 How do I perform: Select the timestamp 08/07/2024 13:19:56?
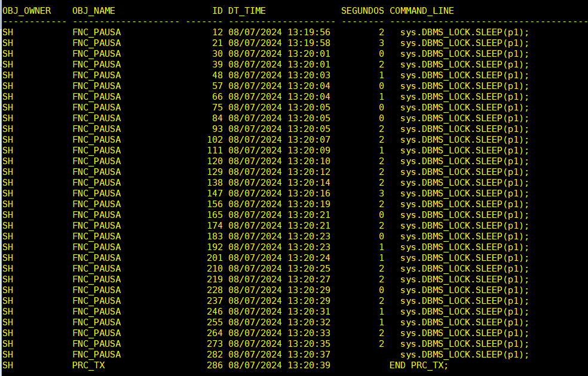(279, 32)
